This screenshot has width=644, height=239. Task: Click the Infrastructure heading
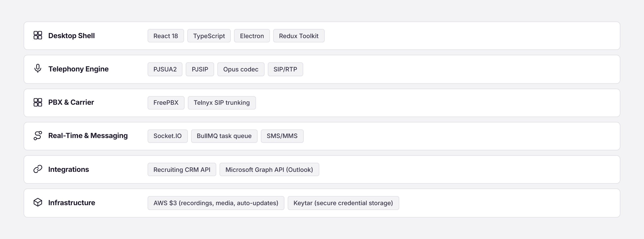coord(72,203)
